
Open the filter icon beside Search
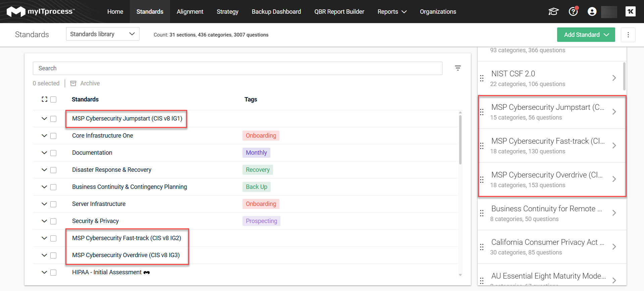[458, 68]
